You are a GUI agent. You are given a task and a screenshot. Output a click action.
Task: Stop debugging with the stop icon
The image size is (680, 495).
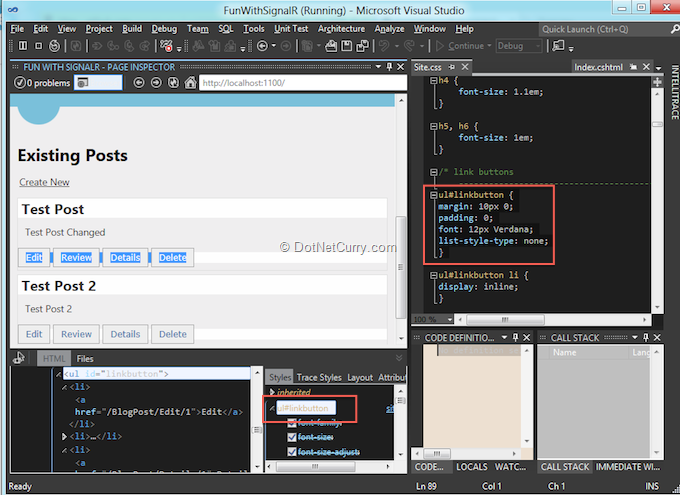coord(39,46)
